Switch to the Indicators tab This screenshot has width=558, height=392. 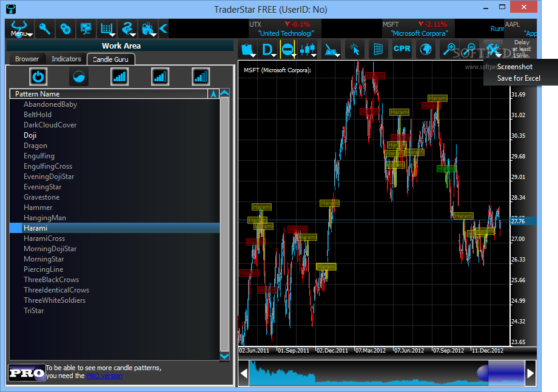click(x=66, y=59)
